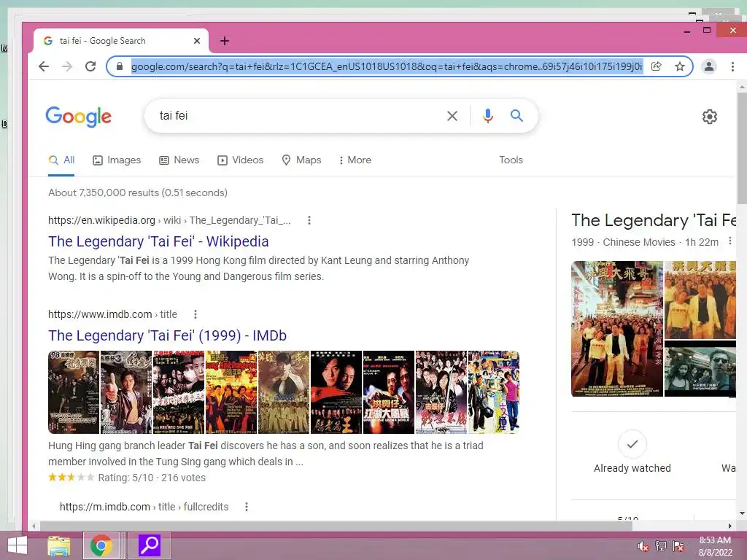Viewport: 747px width, 560px height.
Task: Click scroll-down arrow on vertical scrollbar
Action: pyautogui.click(x=742, y=513)
